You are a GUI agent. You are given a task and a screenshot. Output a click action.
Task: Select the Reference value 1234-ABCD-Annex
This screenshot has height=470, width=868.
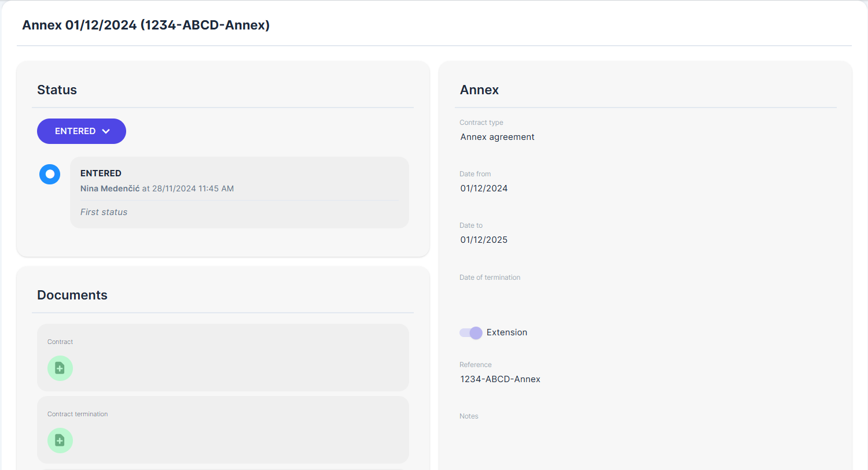500,379
